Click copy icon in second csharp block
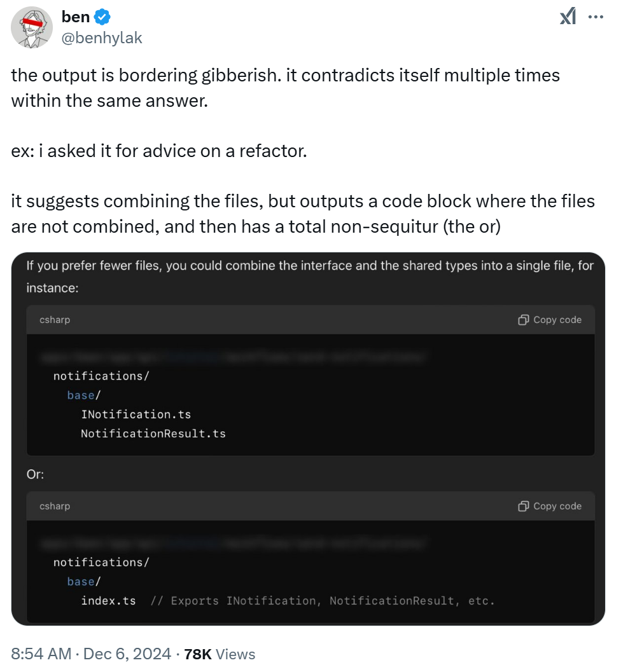The width and height of the screenshot is (621, 672). [x=524, y=506]
